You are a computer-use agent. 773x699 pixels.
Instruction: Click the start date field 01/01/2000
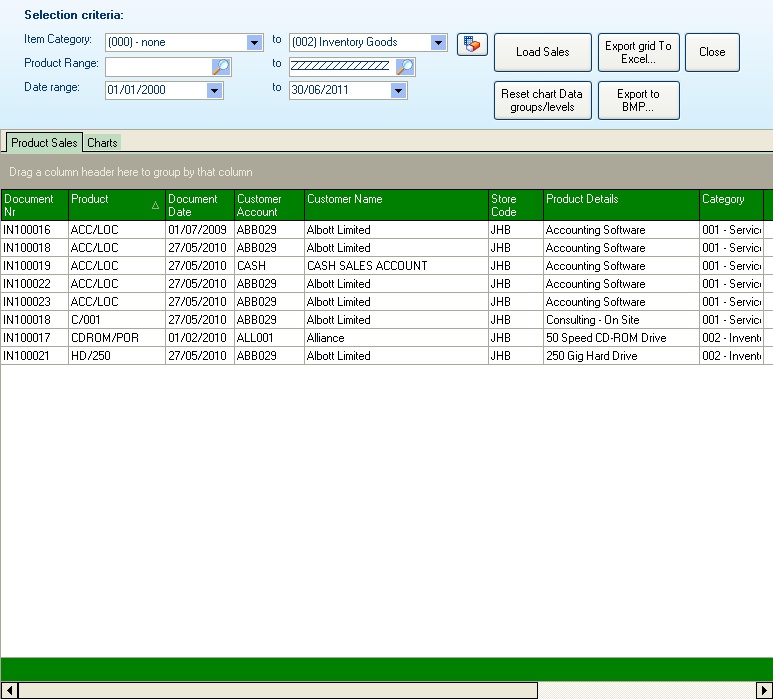pos(156,90)
